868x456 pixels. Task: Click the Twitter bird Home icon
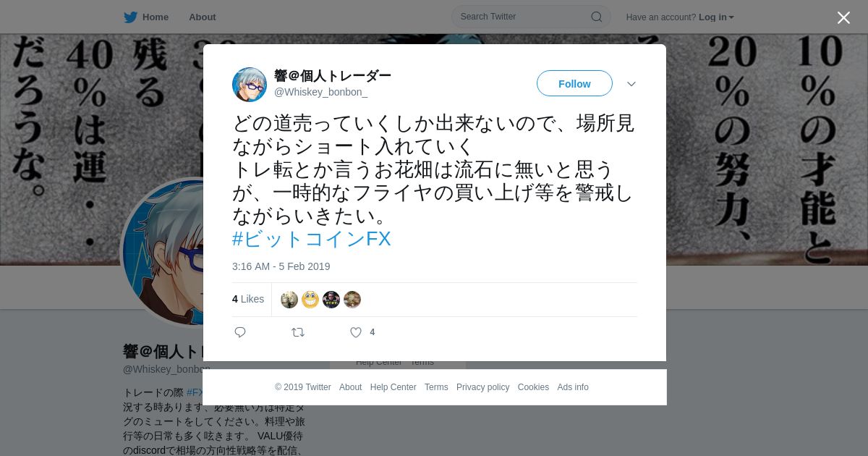click(x=130, y=17)
